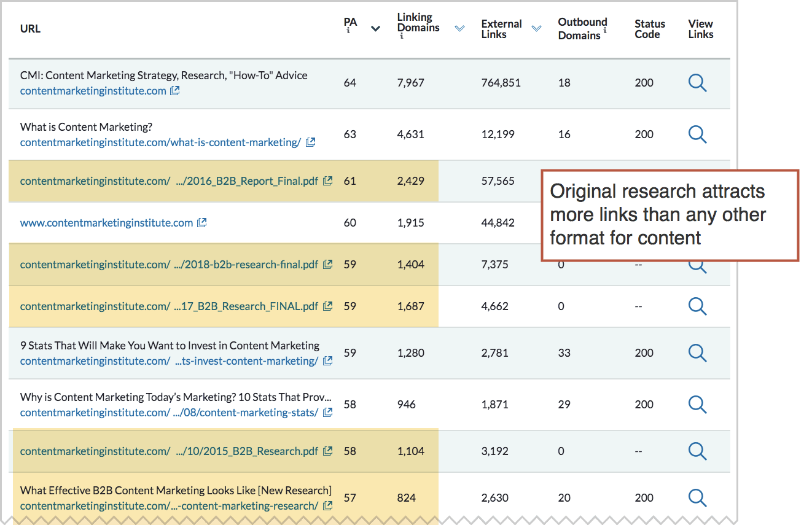Open external-link icon after 2016_B2B_Report_Final.pdf
812x525 pixels.
[328, 181]
